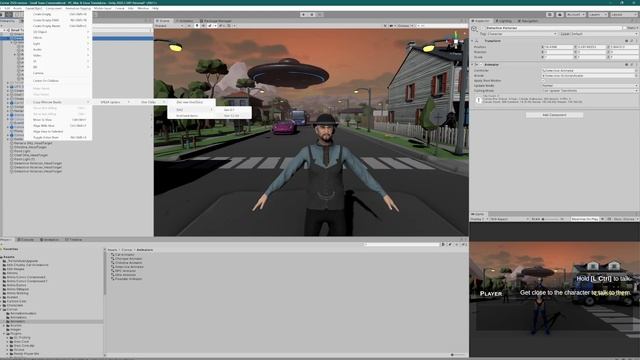Toggle the Apply Root Motion checkbox
Screen dimensions: 640x360
543,81
